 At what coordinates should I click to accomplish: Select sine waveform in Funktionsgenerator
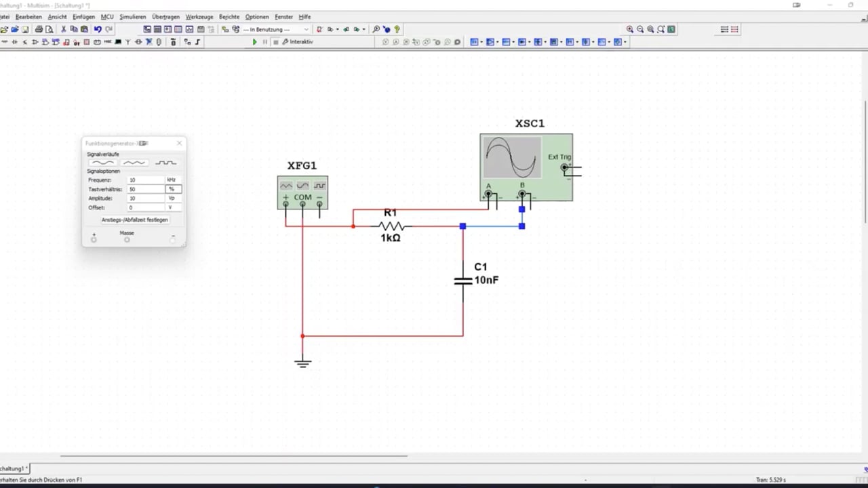pos(102,163)
